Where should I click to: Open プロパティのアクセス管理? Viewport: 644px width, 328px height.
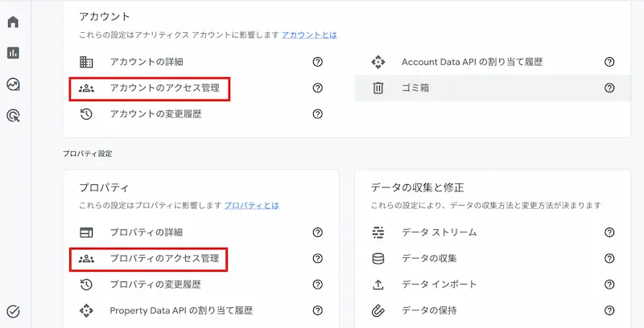[165, 259]
